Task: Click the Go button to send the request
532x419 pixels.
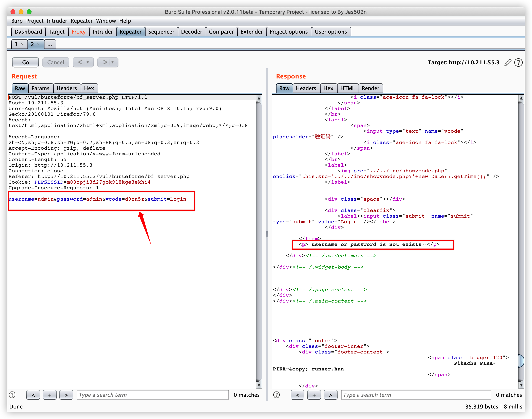Action: pyautogui.click(x=25, y=62)
